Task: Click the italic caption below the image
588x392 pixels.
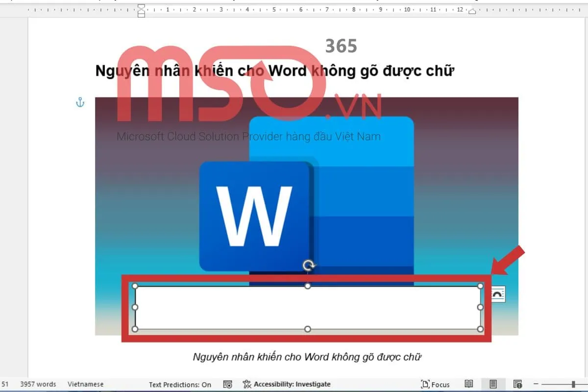Action: pos(306,357)
